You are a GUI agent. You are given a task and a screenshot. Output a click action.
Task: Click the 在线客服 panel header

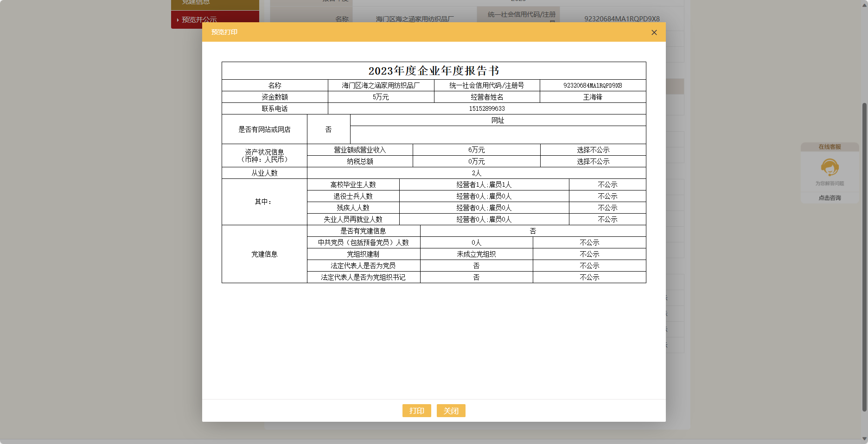pos(830,147)
